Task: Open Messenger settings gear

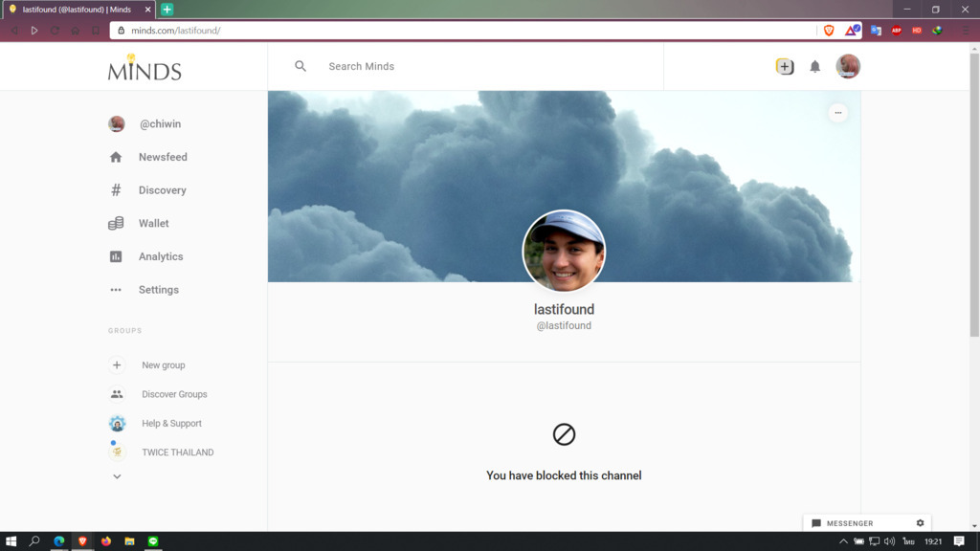Action: (920, 523)
